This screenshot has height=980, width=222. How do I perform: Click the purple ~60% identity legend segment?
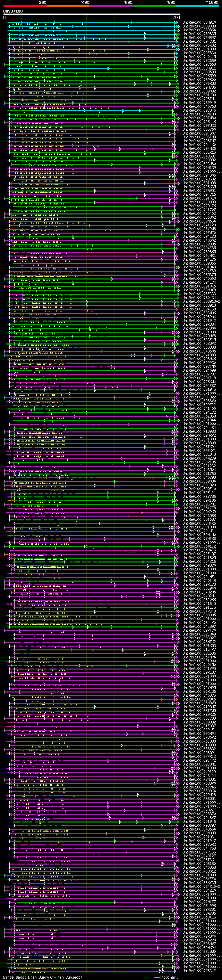coord(111,6)
